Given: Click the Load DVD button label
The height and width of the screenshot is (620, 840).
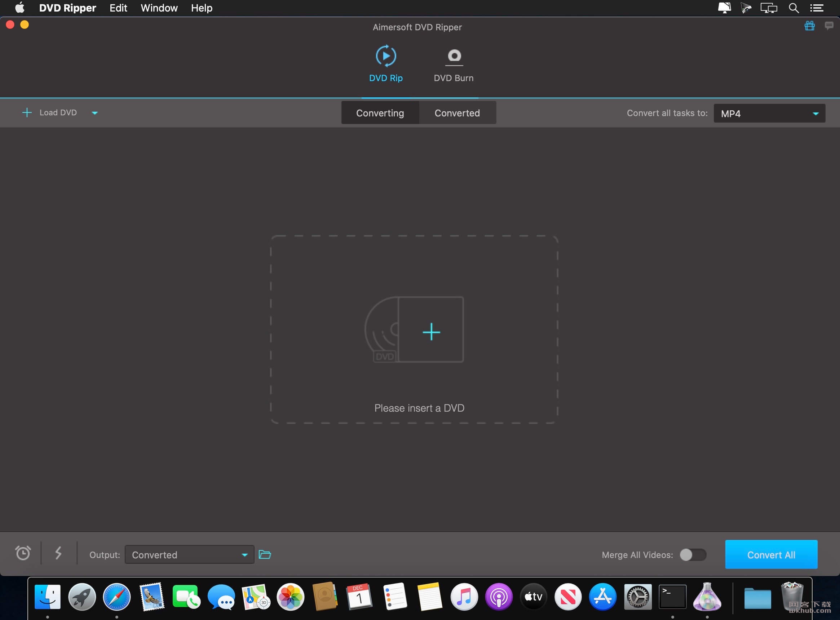Looking at the screenshot, I should tap(58, 112).
